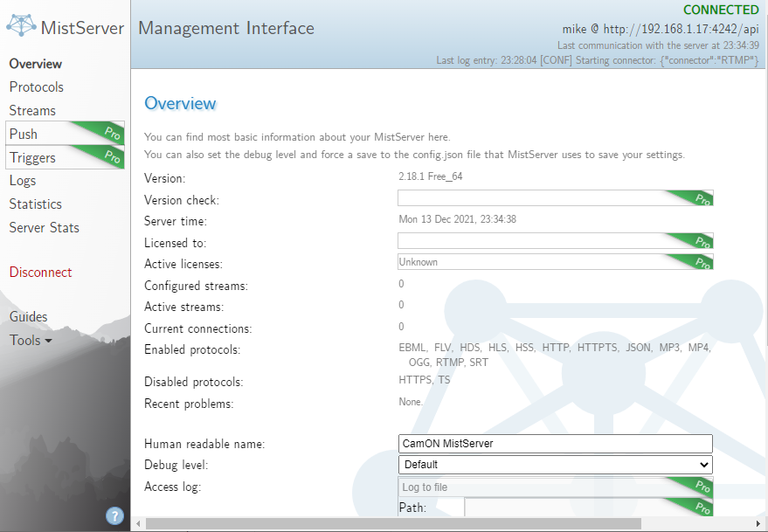Click the Last log entry text

pos(598,60)
